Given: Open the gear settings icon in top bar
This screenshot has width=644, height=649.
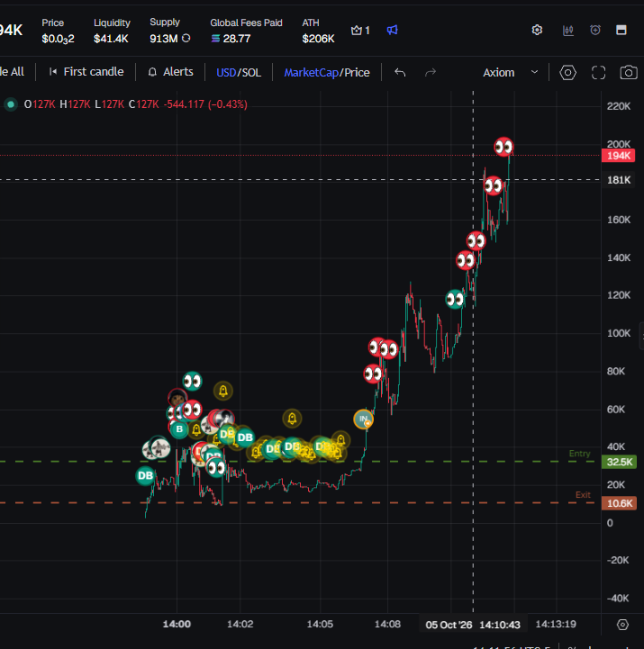Looking at the screenshot, I should click(x=537, y=31).
